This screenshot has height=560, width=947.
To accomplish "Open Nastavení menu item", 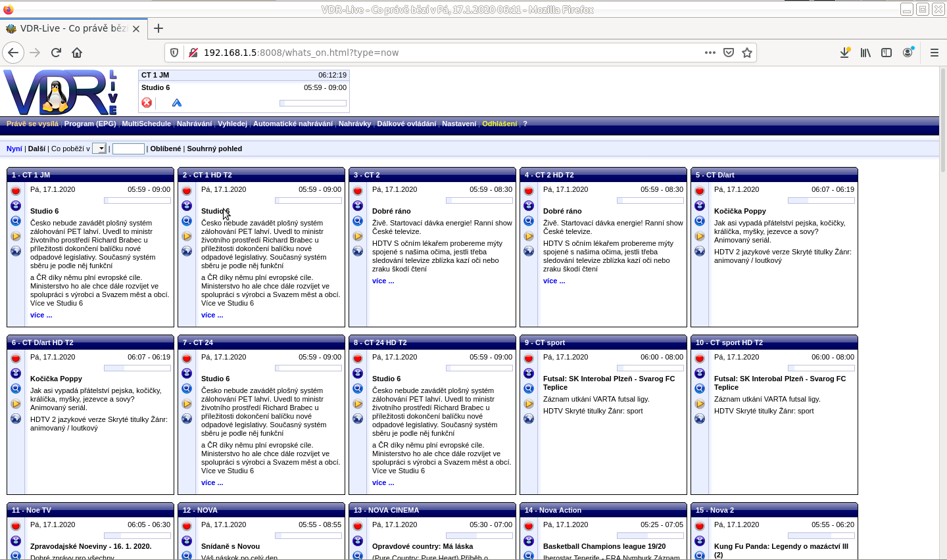I will 459,124.
